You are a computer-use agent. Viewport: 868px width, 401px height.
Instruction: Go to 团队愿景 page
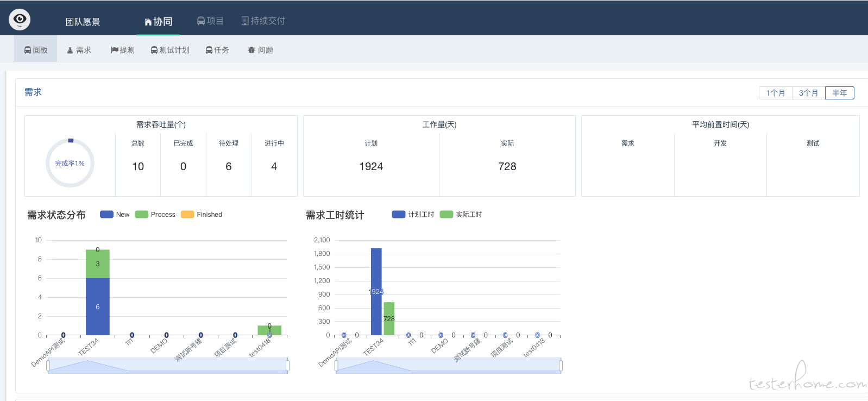[x=83, y=22]
